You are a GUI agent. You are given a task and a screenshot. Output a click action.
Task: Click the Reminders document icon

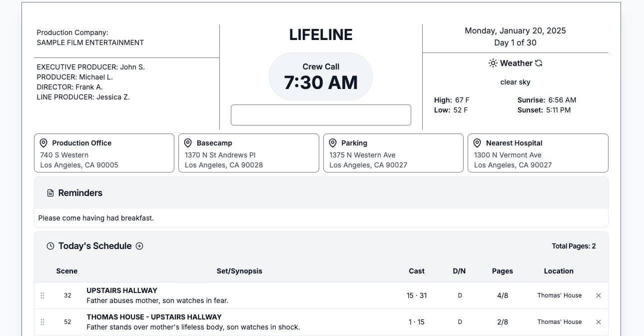pos(49,192)
